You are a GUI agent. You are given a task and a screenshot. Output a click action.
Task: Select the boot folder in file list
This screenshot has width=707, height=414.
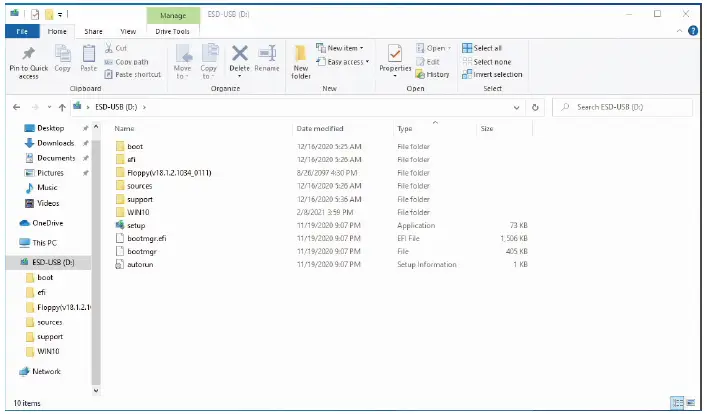coord(135,147)
